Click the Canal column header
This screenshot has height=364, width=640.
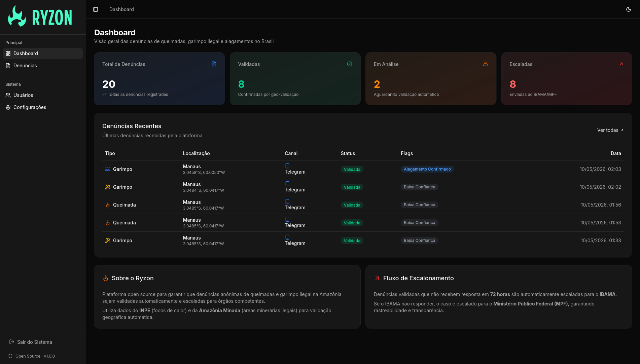pos(291,153)
